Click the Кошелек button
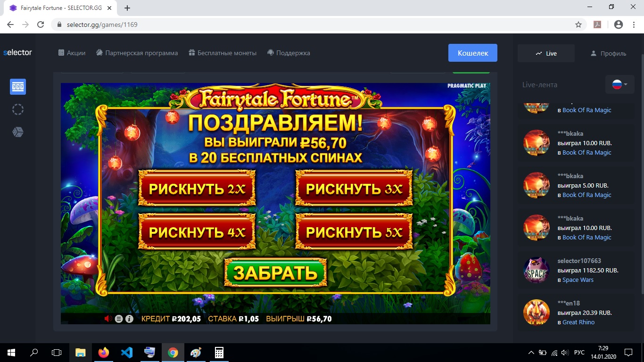The height and width of the screenshot is (362, 644). point(473,53)
